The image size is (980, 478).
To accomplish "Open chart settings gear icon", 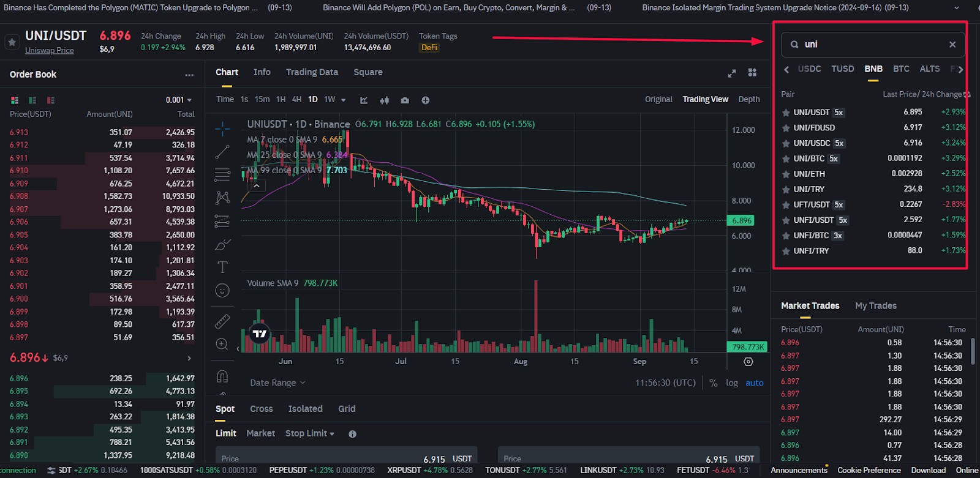I will [748, 362].
